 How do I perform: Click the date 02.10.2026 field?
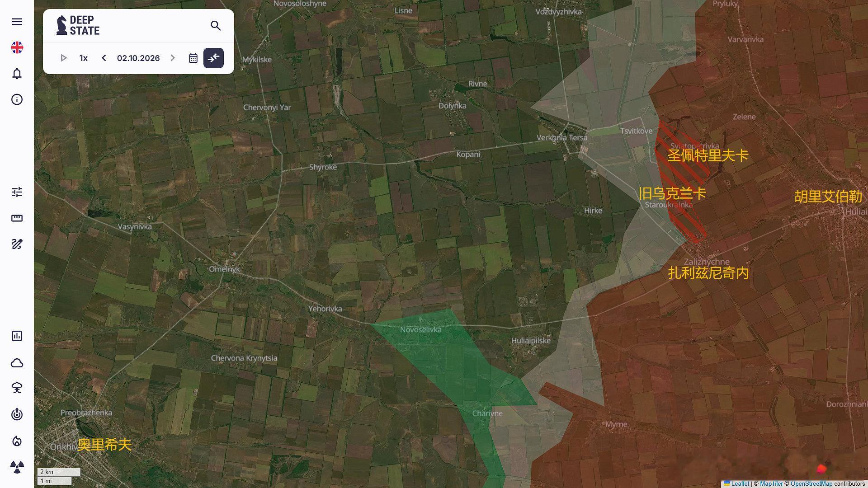(138, 58)
